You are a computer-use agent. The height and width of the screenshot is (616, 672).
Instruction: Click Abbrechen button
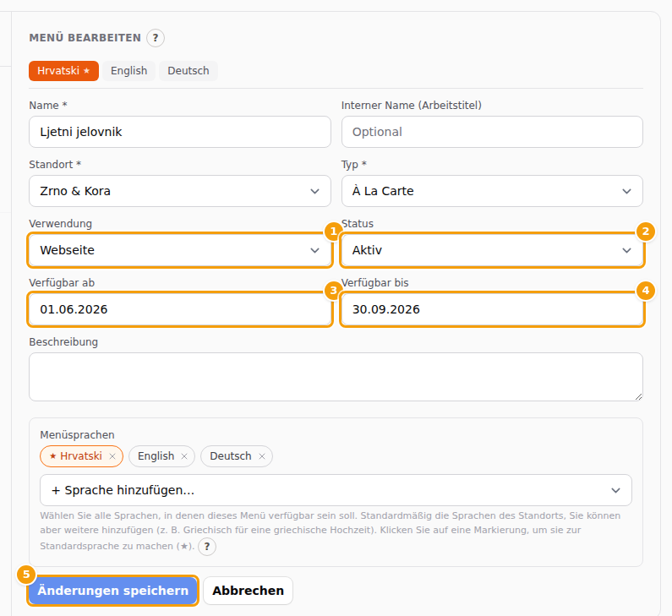(248, 591)
